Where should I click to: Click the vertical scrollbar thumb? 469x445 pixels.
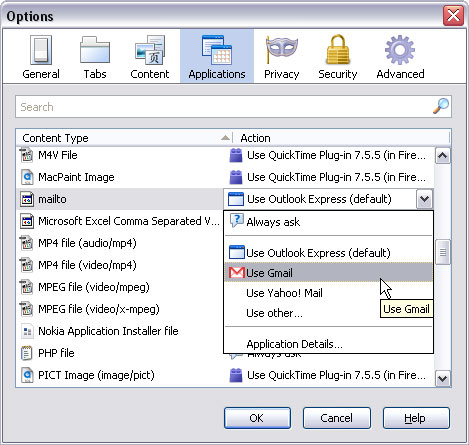tap(443, 252)
